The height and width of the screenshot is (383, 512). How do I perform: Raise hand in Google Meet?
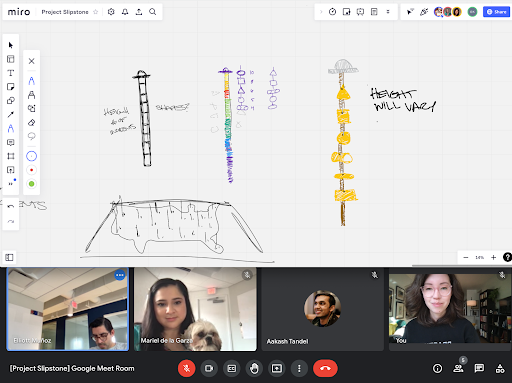tap(254, 368)
